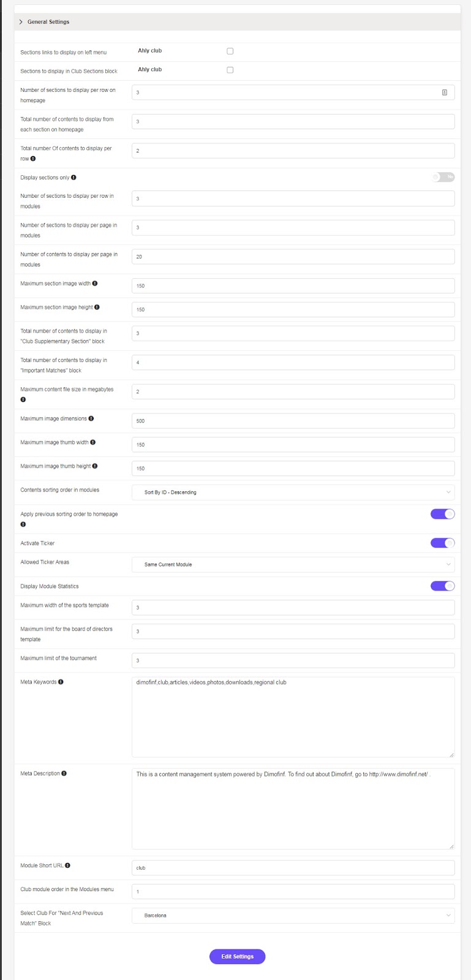Disable the Display Module Statistics toggle
471x980 pixels.
pyautogui.click(x=443, y=586)
